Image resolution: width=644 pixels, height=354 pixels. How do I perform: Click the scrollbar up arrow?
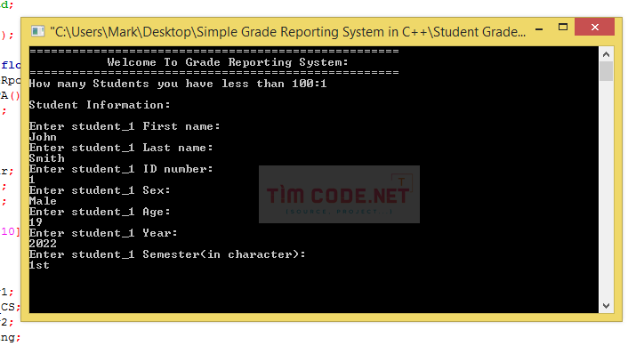coord(606,54)
